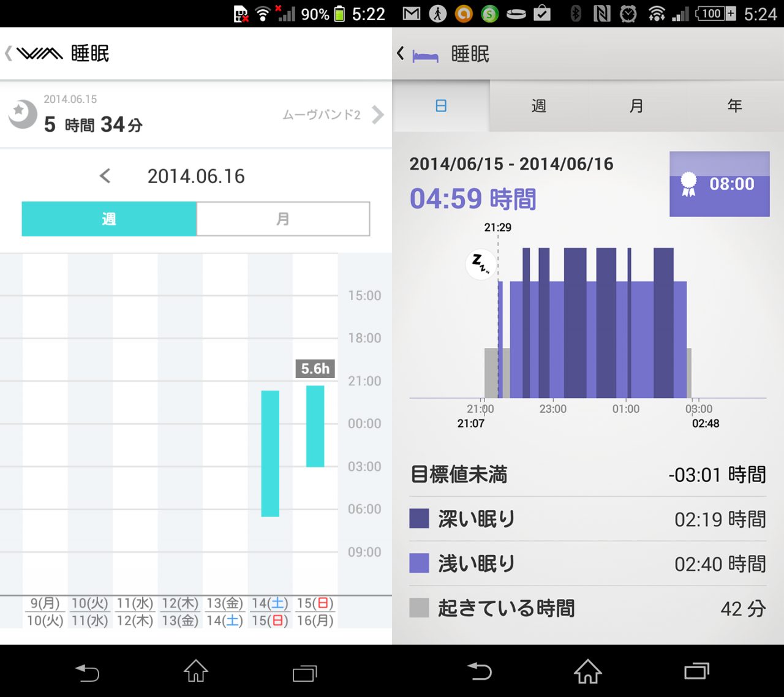The height and width of the screenshot is (697, 784).
Task: Tap the 5 時間 34分 sleep summary
Action: click(93, 125)
